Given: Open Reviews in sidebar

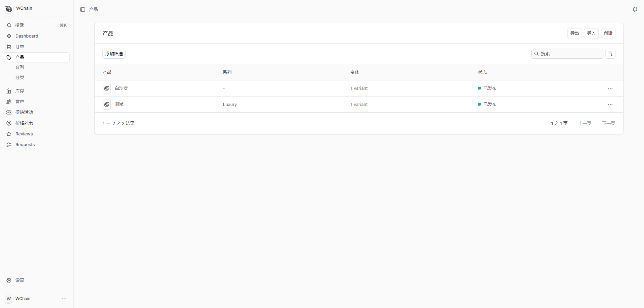Looking at the screenshot, I should 24,134.
